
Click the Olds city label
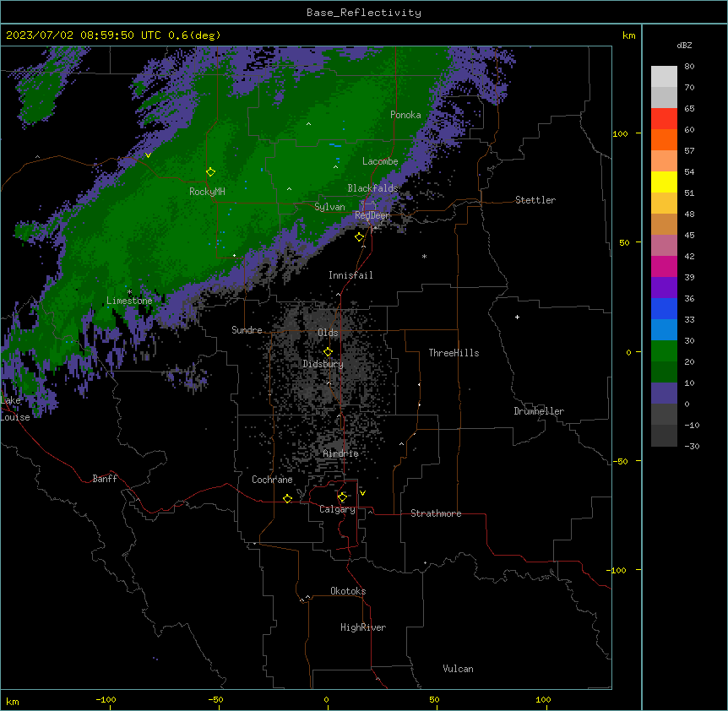click(x=328, y=333)
